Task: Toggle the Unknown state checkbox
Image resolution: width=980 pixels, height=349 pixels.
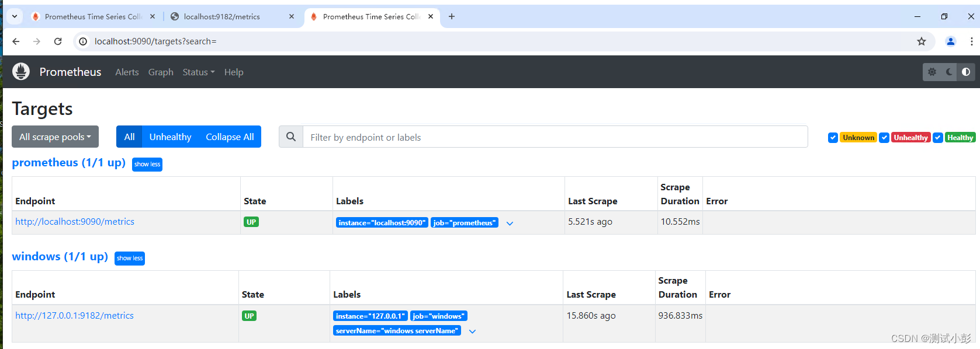Action: point(833,138)
